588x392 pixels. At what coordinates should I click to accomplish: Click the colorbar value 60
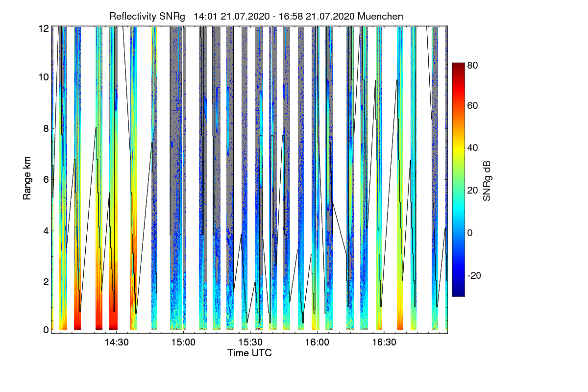tap(473, 105)
